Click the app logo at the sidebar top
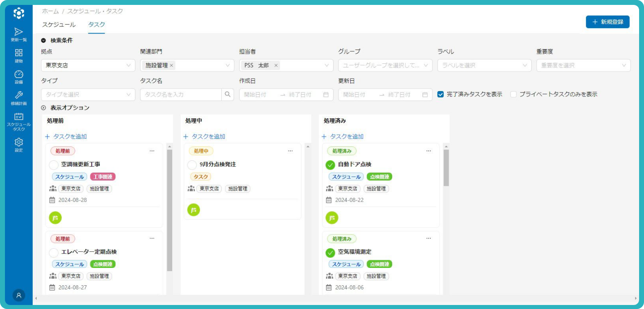 click(18, 13)
